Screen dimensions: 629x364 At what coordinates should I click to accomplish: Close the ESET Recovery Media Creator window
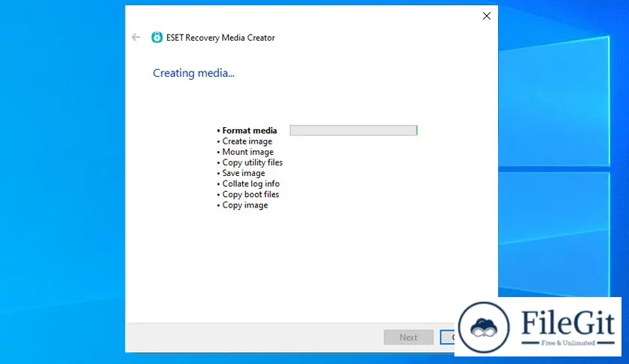(487, 16)
